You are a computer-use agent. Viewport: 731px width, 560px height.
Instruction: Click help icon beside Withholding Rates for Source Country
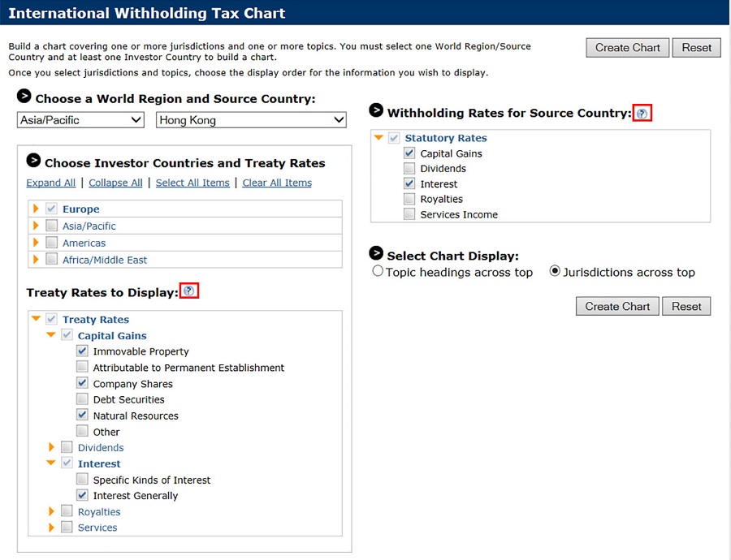pyautogui.click(x=642, y=114)
